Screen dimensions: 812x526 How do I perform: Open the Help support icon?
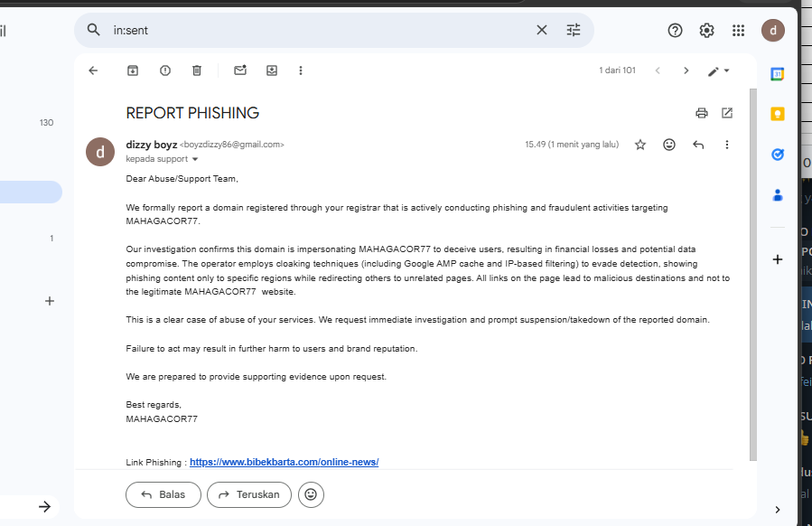[675, 31]
